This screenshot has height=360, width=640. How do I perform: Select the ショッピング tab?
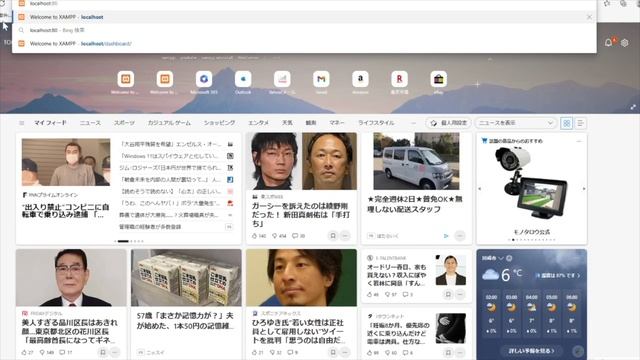coord(219,123)
